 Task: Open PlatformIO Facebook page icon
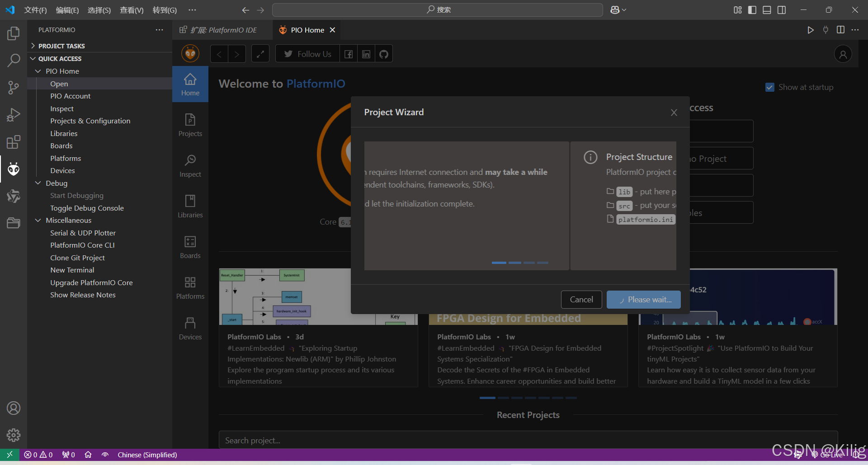pos(349,54)
